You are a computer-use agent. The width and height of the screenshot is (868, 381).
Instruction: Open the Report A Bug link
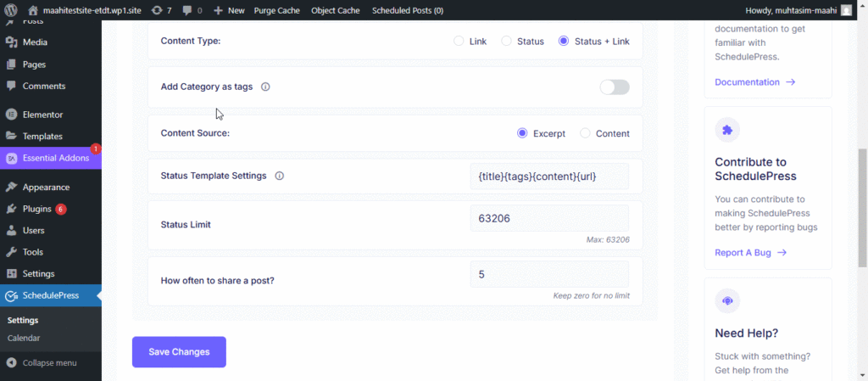coord(751,253)
